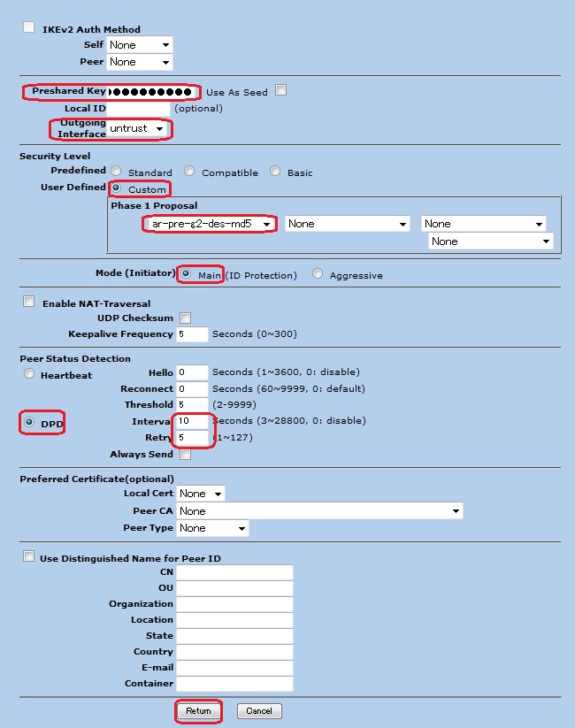Click the CN input field

click(x=234, y=572)
